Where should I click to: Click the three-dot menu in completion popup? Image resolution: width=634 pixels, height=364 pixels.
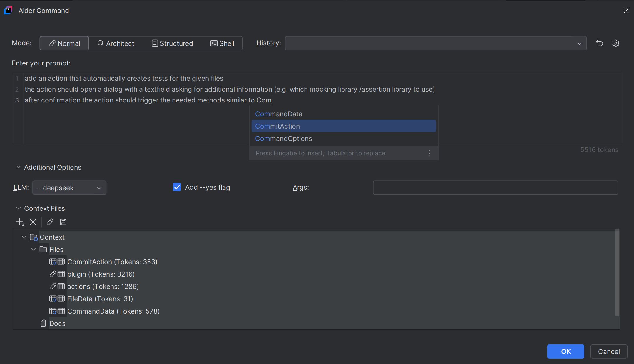click(x=429, y=153)
